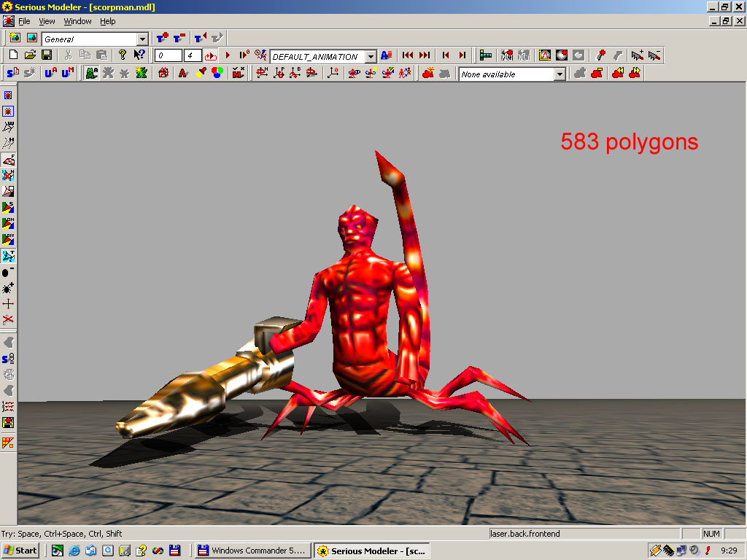
Task: Expand the DEFAULT_ANIMATION dropdown
Action: tap(371, 57)
